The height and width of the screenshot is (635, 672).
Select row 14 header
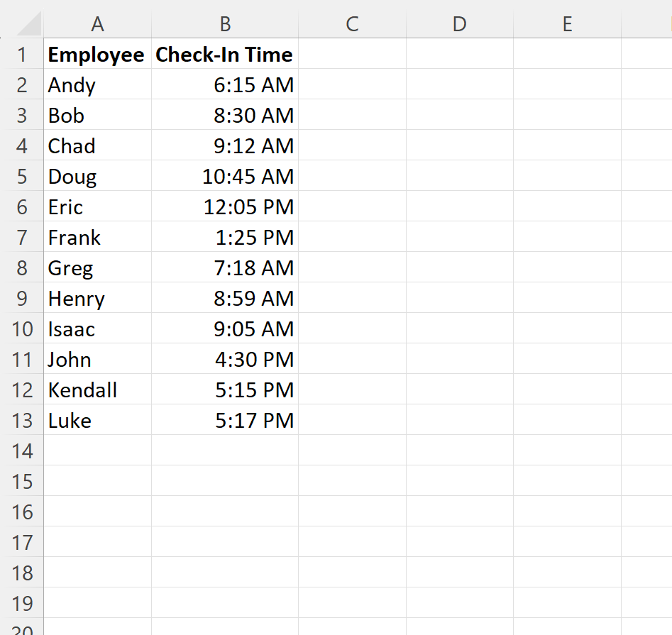(x=22, y=451)
